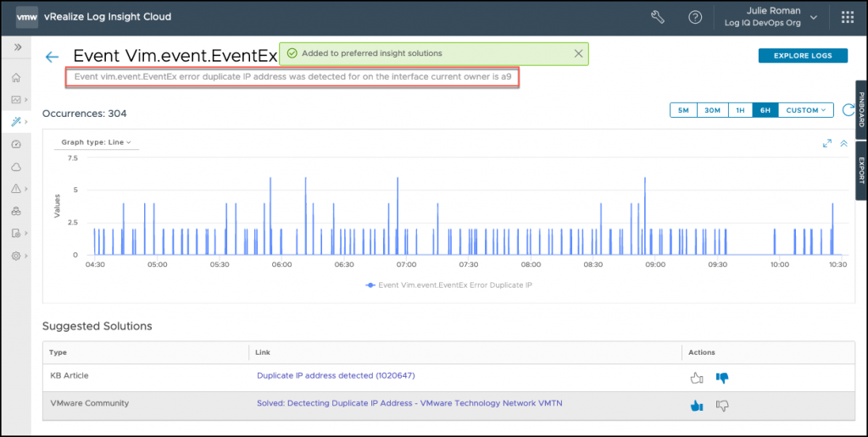
Task: Select the 5M time range
Action: click(682, 110)
